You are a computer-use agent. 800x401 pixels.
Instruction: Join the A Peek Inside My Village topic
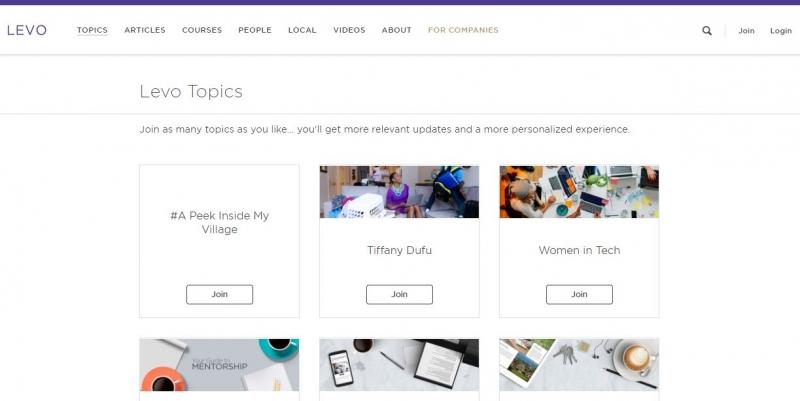coord(219,294)
